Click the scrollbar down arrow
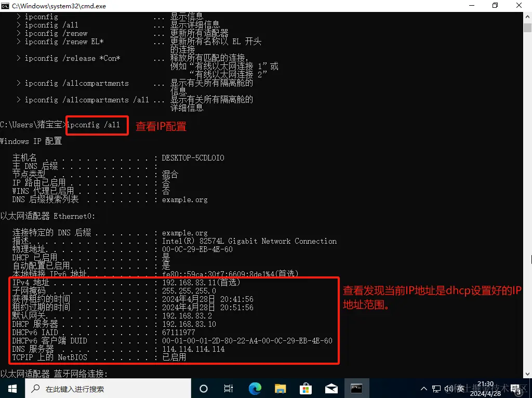The width and height of the screenshot is (532, 398). (528, 374)
